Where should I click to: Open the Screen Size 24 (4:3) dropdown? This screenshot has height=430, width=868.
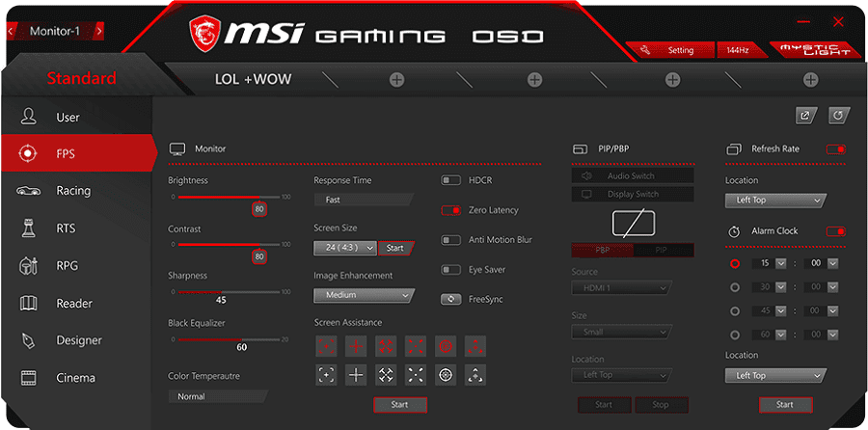[x=345, y=248]
